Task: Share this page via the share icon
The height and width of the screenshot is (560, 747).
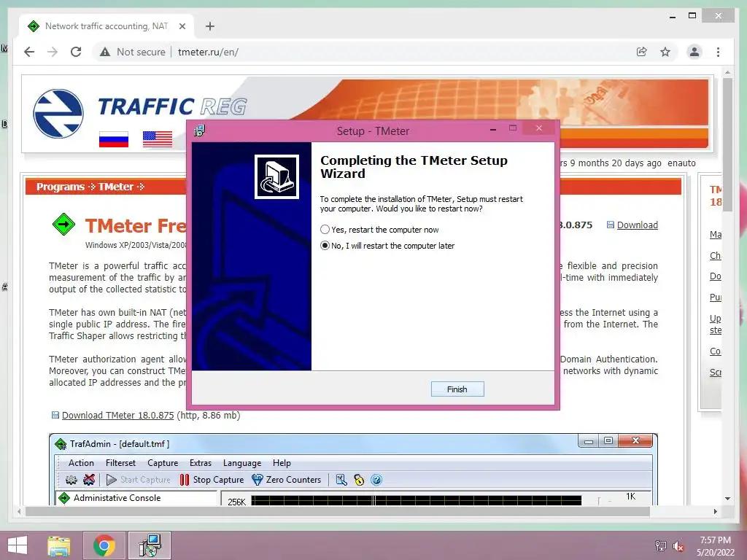Action: pos(642,52)
